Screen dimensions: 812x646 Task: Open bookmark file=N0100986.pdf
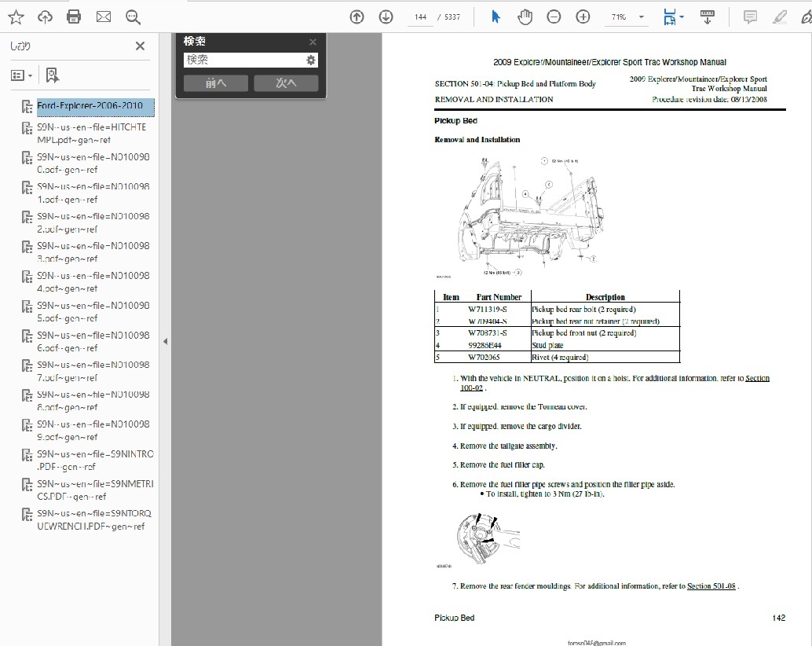pyautogui.click(x=93, y=341)
